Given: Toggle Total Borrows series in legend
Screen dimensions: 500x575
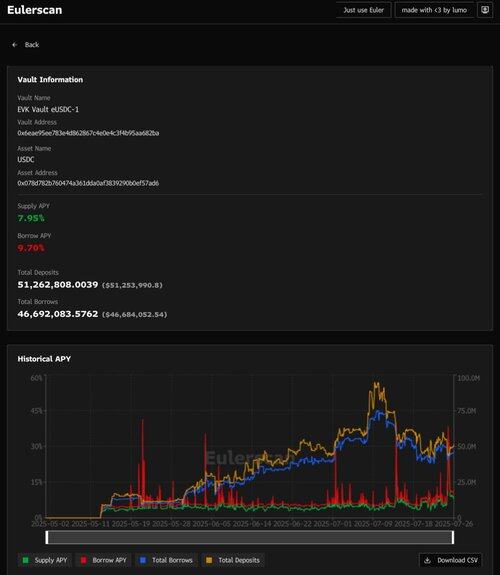Looking at the screenshot, I should tap(167, 560).
